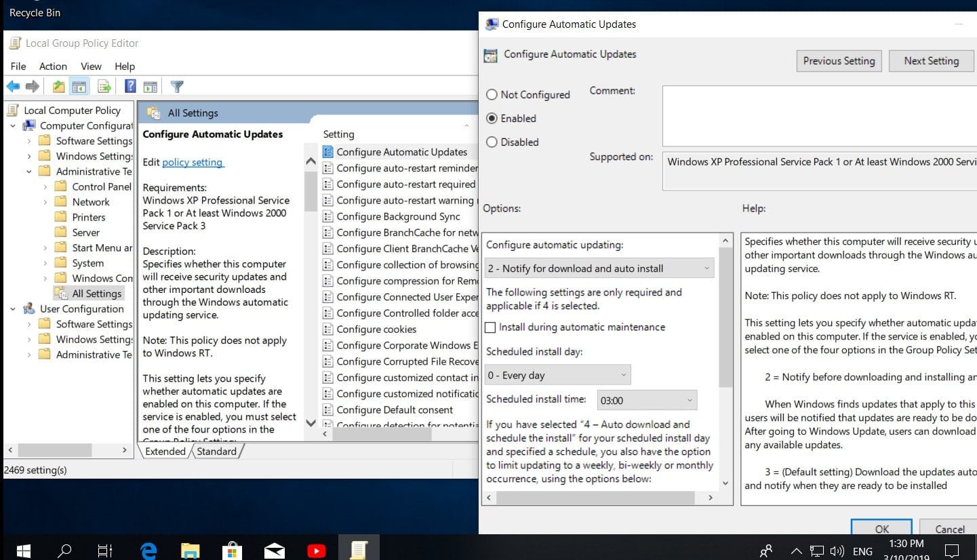Open Help from the toolbar question icon
Screen dimensions: 977x560
(x=130, y=86)
